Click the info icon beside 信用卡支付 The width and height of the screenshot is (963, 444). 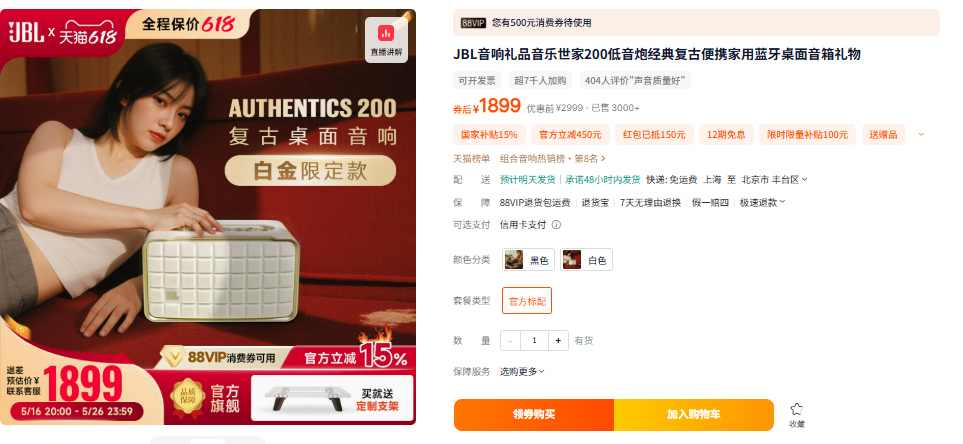(556, 225)
